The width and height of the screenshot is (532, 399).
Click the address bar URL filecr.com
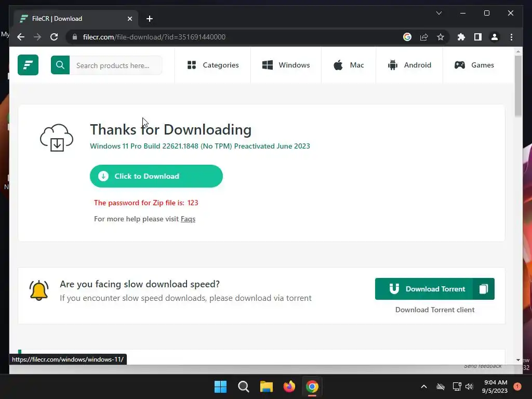tap(154, 37)
